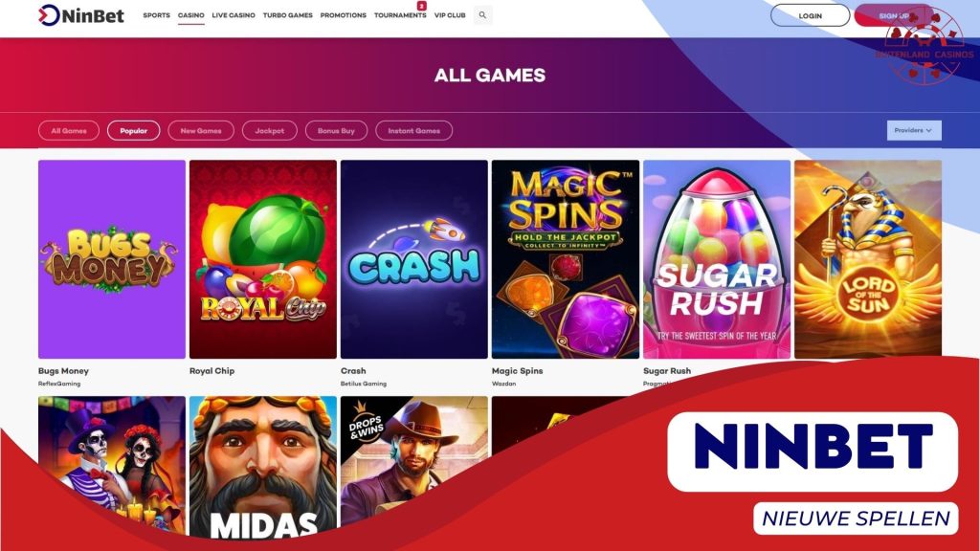980x551 pixels.
Task: Go to the Live Casino menu
Action: (x=234, y=15)
